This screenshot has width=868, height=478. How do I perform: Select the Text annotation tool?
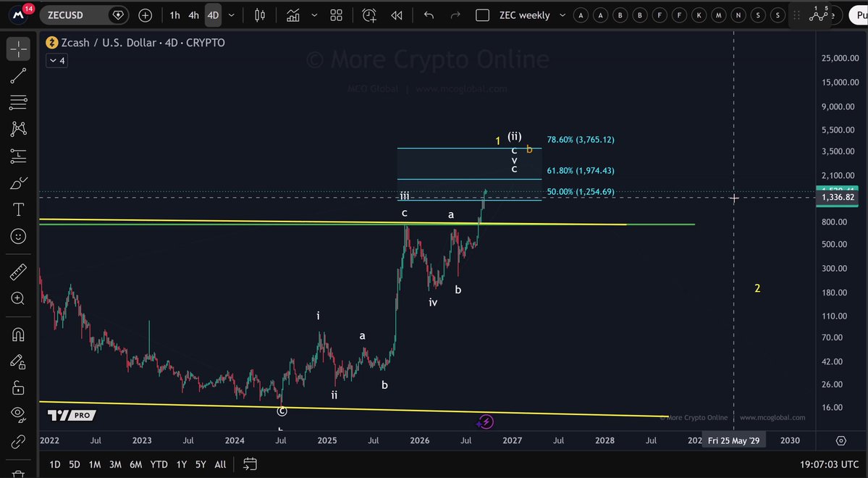(x=18, y=209)
